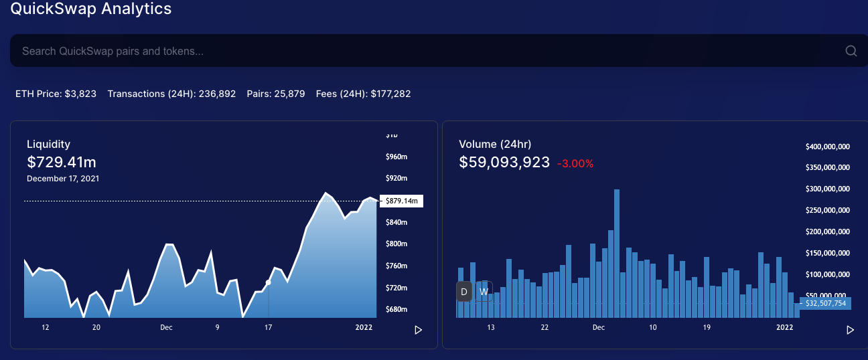Image resolution: width=868 pixels, height=360 pixels.
Task: Select the tallest December volume bar
Action: pyautogui.click(x=617, y=254)
